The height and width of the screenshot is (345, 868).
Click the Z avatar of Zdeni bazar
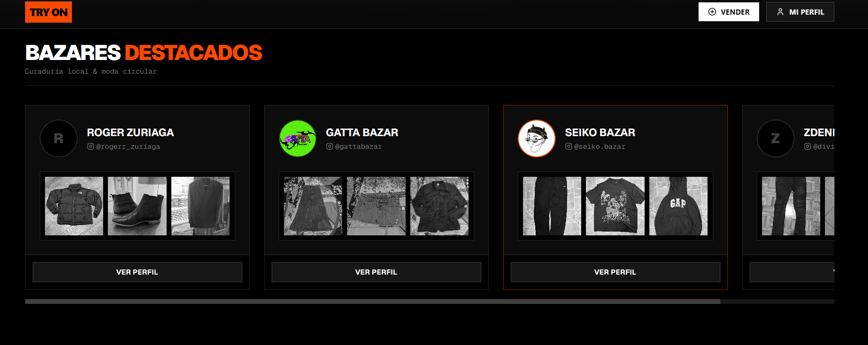pos(776,138)
